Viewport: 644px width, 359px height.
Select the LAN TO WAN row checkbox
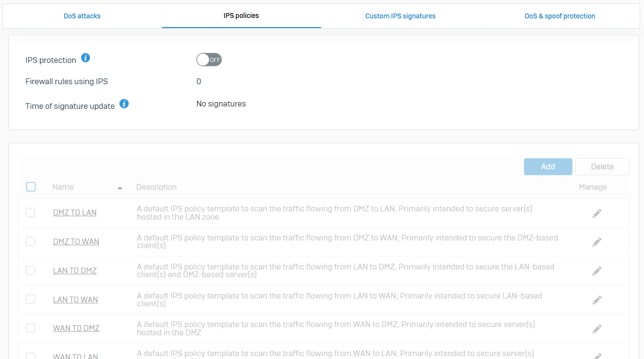tap(30, 299)
